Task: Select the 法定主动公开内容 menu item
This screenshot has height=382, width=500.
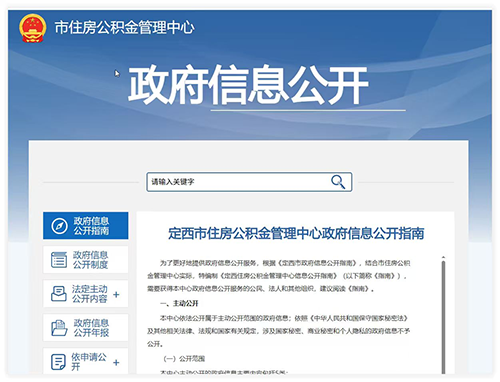Action: coord(86,294)
